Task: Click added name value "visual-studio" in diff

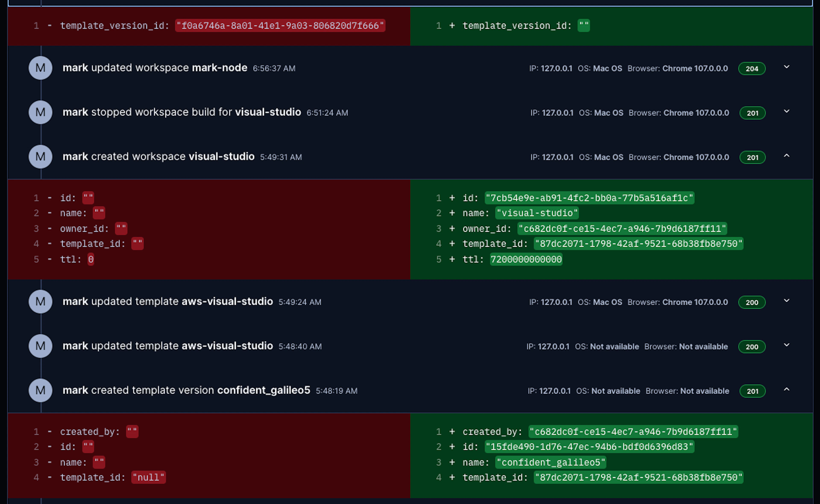Action: point(537,213)
